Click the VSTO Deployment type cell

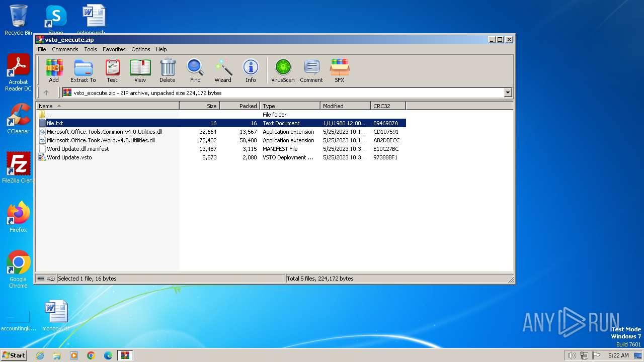288,157
